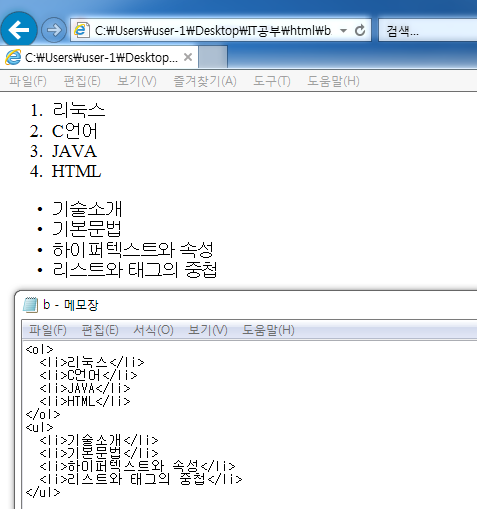Click the '<li>HTML</li>' line in Notepad
This screenshot has width=477, height=509.
click(85, 401)
